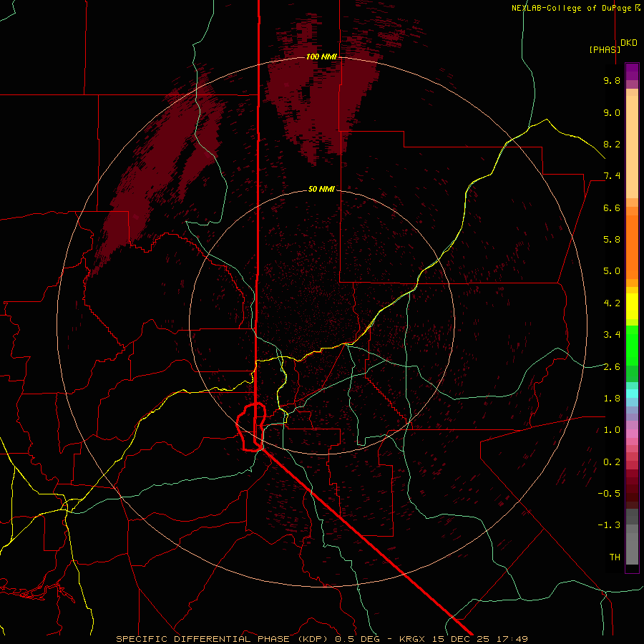Click the 9.0 value on the scale
The image size is (644, 644).
612,112
